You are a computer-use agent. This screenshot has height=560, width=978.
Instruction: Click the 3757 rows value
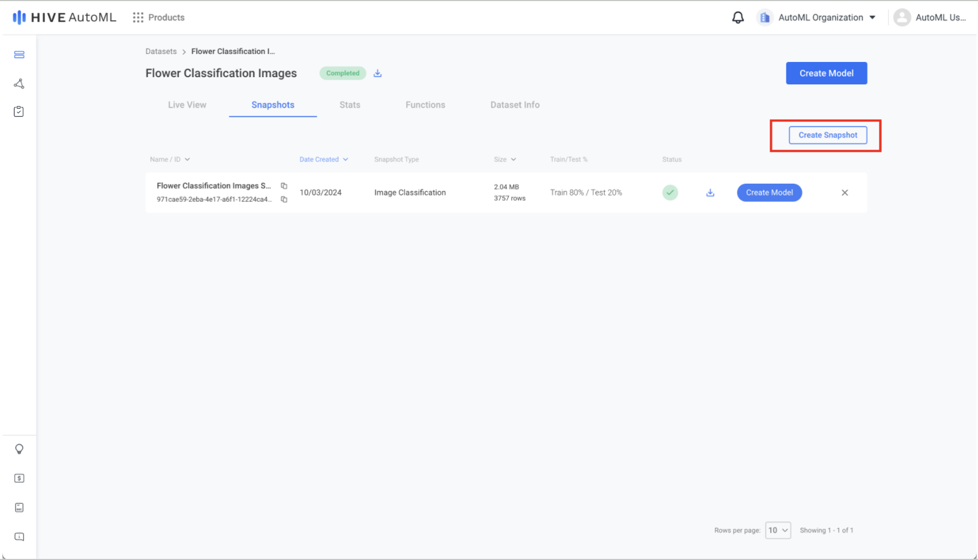(x=510, y=198)
